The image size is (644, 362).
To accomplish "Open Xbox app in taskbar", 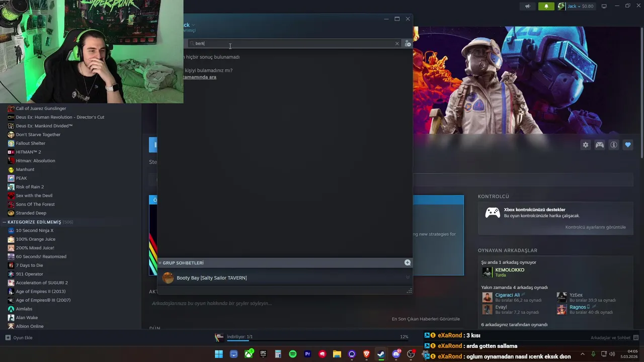I will coord(249,354).
